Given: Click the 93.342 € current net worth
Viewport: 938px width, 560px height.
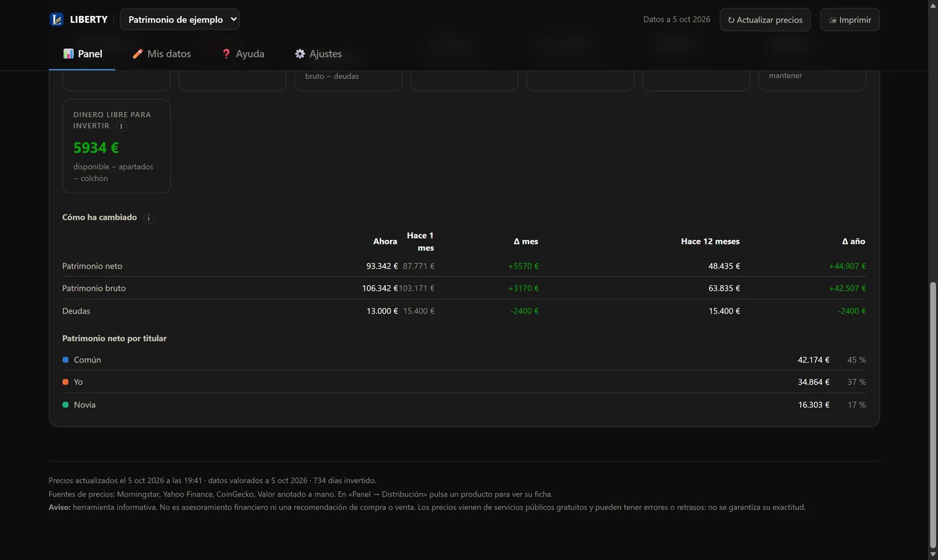Looking at the screenshot, I should pos(382,266).
